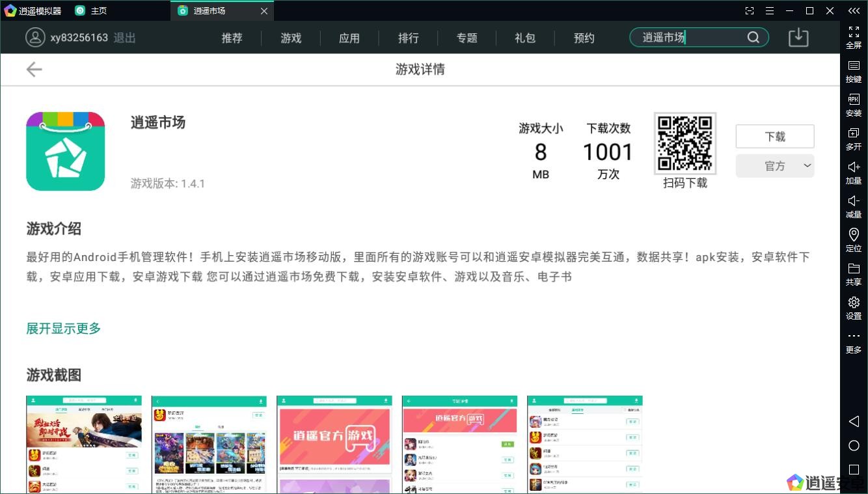Decrease volume with 减量 icon

click(x=854, y=201)
